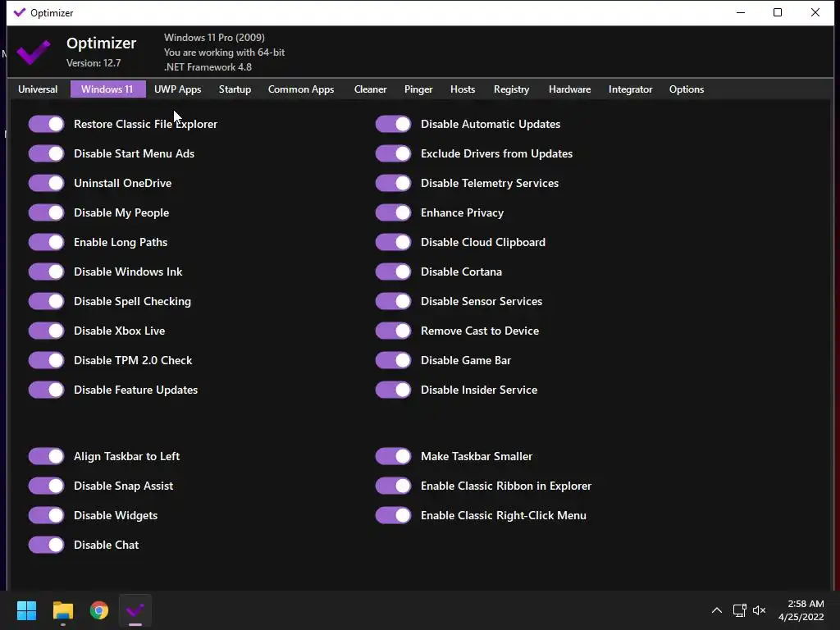Open the Integrator tab

631,89
